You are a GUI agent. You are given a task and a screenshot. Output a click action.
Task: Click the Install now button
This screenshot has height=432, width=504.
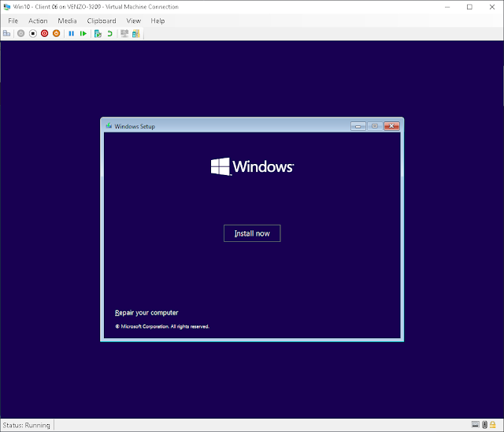[x=252, y=233]
